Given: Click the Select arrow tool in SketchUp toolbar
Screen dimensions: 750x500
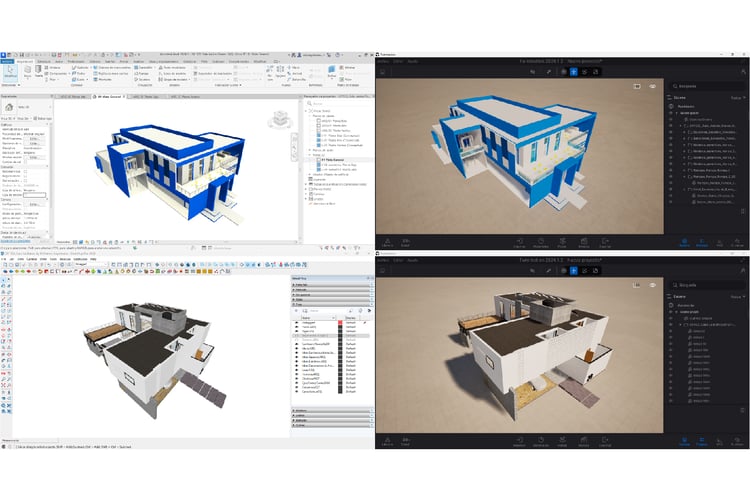Looking at the screenshot, I should pyautogui.click(x=3, y=280).
